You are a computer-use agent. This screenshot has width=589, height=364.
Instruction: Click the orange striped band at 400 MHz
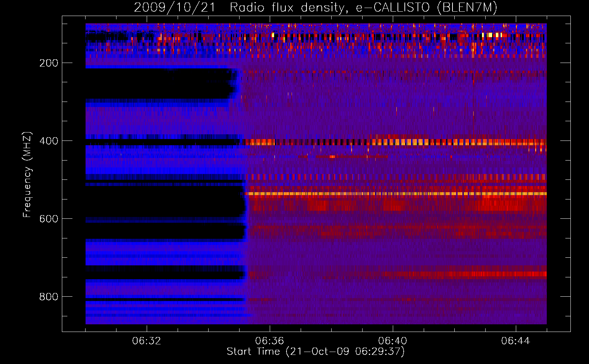click(394, 142)
